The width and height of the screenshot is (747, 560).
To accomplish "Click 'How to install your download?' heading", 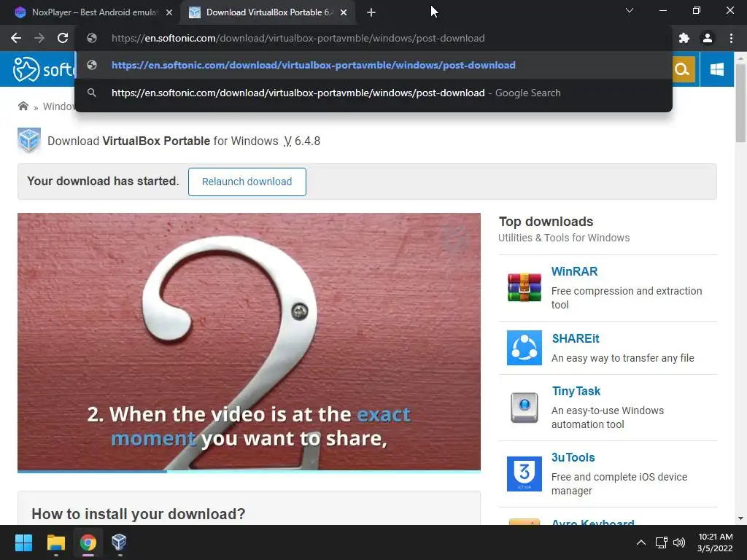I will point(138,514).
